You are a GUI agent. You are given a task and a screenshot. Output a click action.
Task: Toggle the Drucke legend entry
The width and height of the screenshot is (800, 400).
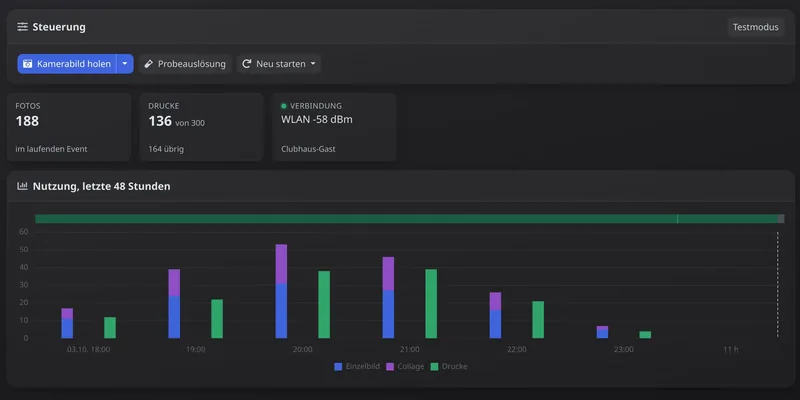click(x=448, y=366)
